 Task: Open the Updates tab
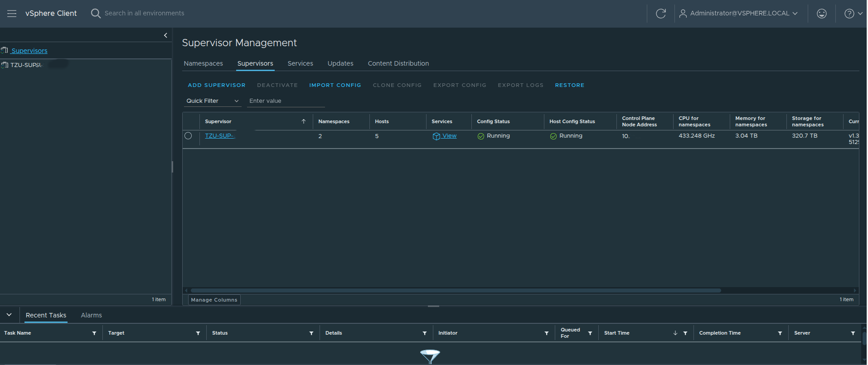(340, 63)
